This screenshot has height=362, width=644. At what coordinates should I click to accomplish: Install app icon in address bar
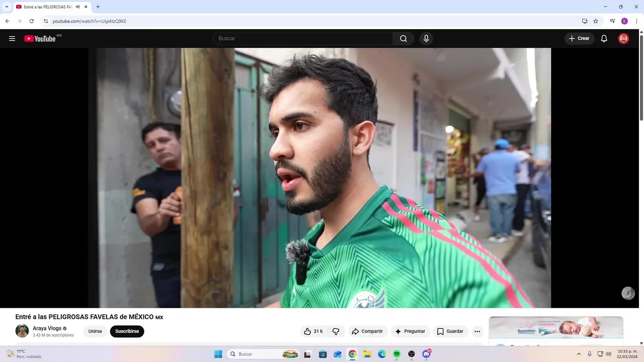[585, 21]
